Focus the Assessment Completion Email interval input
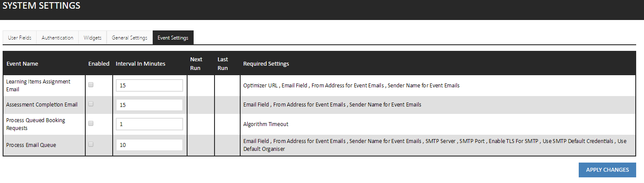This screenshot has height=183, width=644. point(149,105)
